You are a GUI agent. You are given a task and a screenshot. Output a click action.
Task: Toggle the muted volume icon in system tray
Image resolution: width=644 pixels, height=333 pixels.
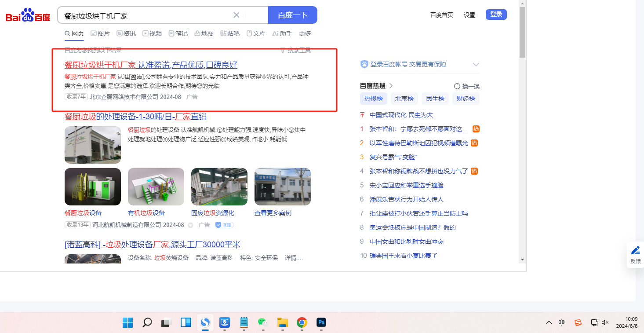(605, 322)
